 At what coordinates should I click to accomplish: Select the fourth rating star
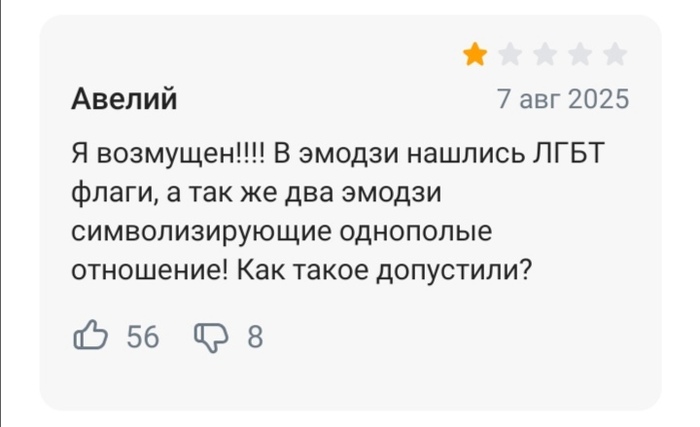click(x=580, y=55)
